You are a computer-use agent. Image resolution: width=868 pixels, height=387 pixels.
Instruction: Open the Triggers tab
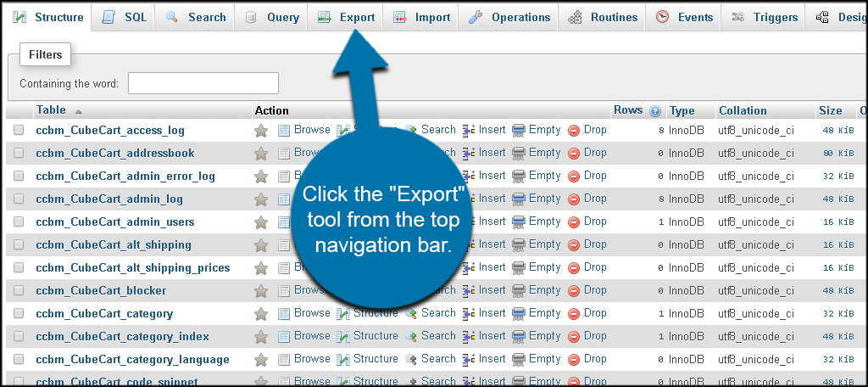coord(764,17)
